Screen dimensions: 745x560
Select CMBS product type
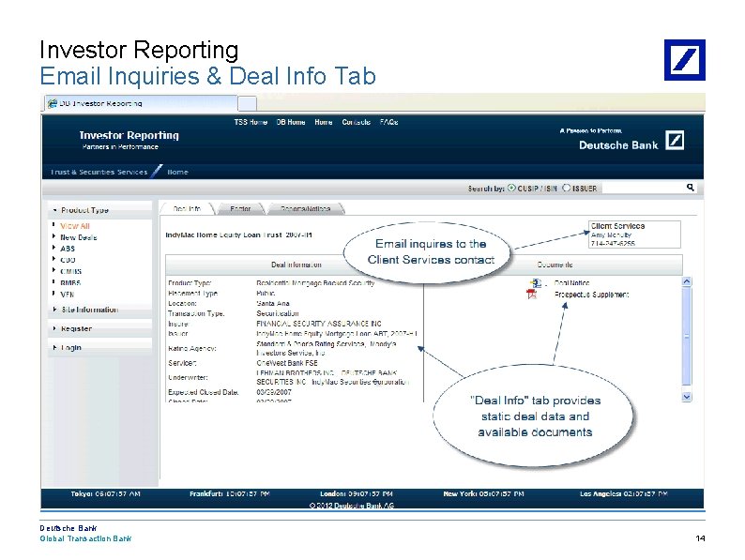(70, 271)
